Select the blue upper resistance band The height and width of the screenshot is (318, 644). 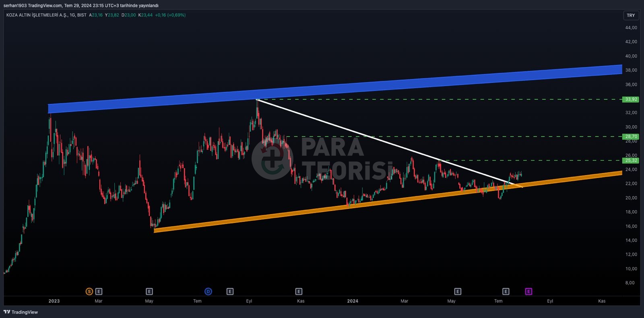(335, 89)
